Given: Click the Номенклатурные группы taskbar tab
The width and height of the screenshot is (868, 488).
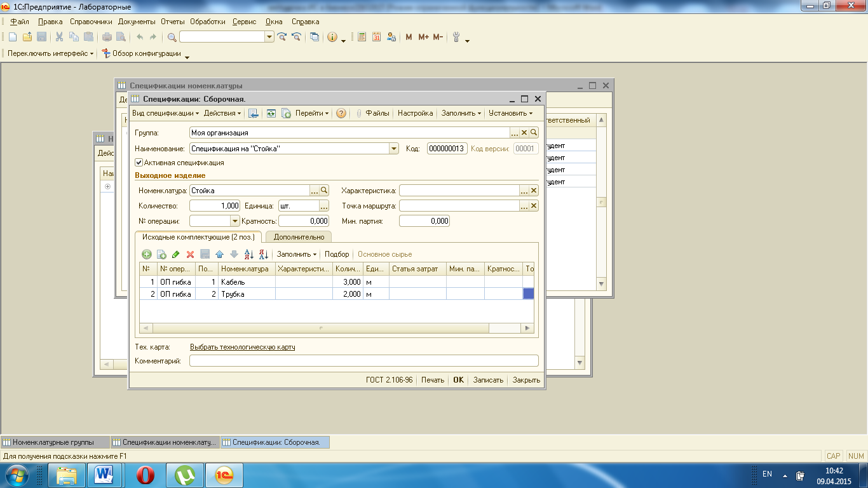Looking at the screenshot, I should coord(55,442).
